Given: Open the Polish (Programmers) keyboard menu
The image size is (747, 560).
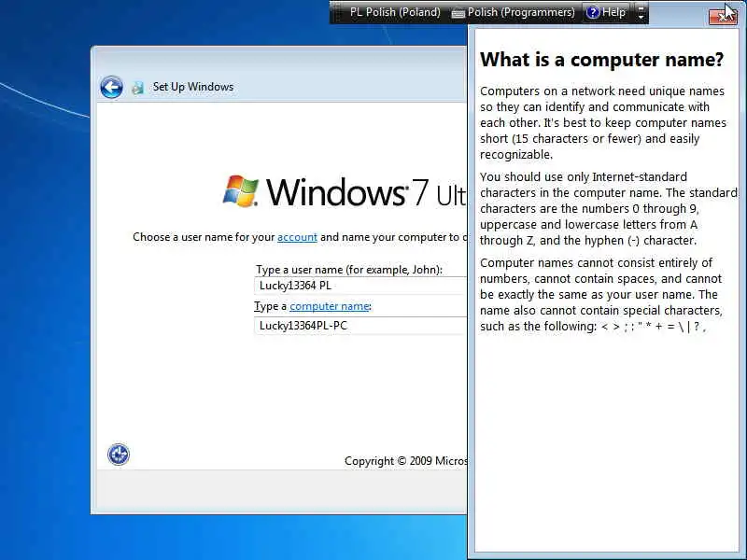Looking at the screenshot, I should [521, 12].
